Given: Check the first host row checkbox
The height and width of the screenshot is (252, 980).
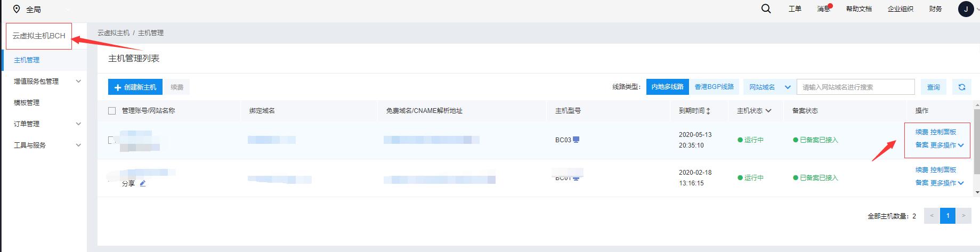Looking at the screenshot, I should [111, 140].
